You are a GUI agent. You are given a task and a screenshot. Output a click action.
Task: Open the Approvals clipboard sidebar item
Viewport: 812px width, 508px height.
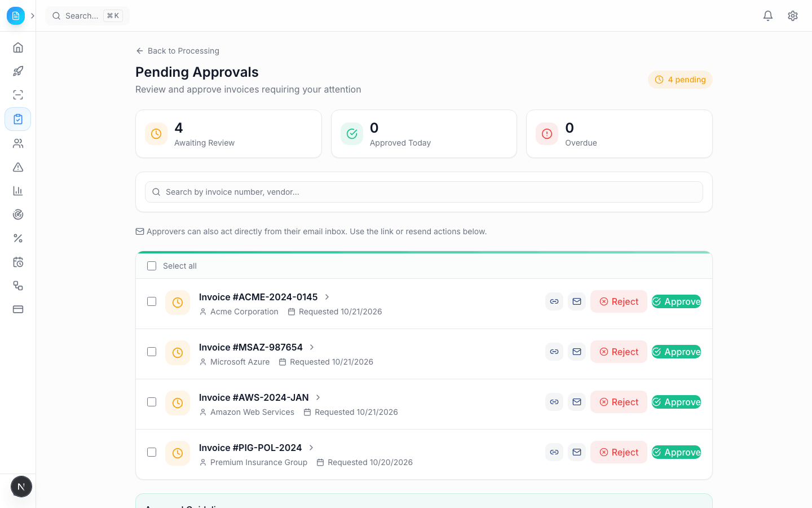(18, 119)
